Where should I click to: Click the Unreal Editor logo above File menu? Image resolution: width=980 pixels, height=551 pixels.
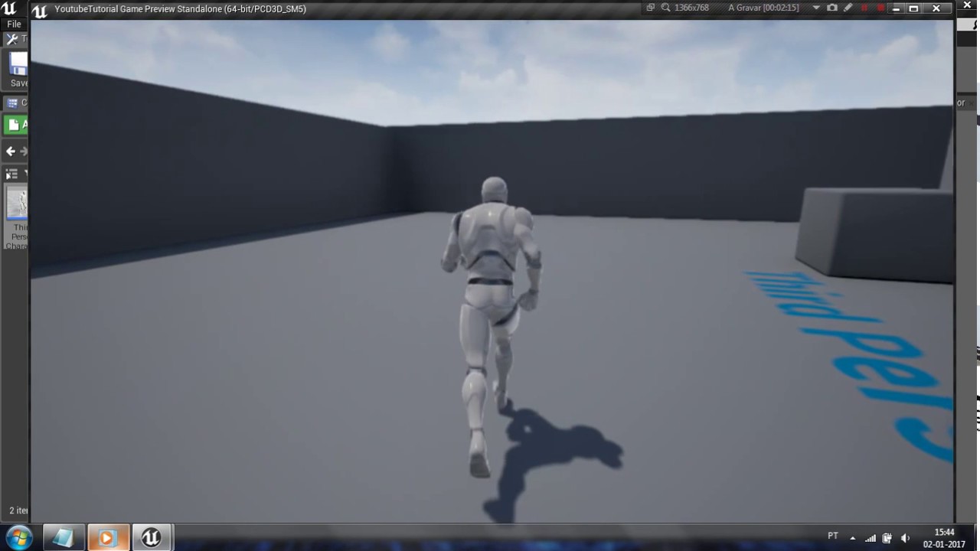[x=8, y=8]
